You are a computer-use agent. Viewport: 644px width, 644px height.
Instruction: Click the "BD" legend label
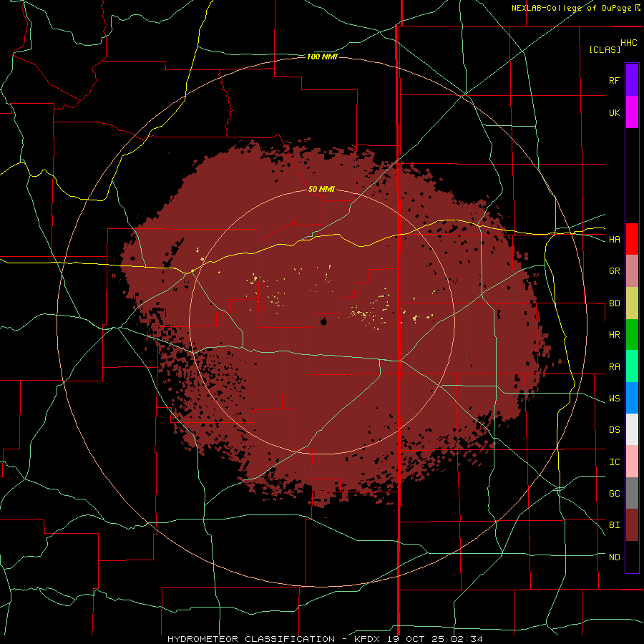[x=614, y=303]
